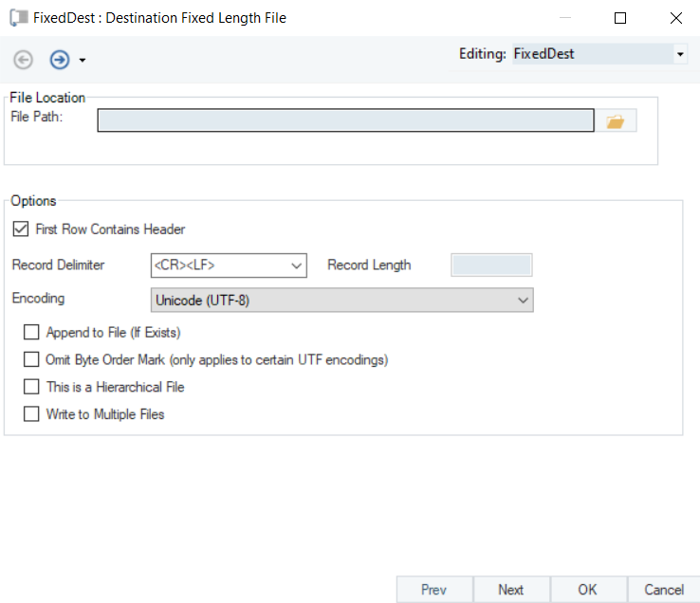Click the Cancel button
This screenshot has width=700, height=603.
point(664,590)
